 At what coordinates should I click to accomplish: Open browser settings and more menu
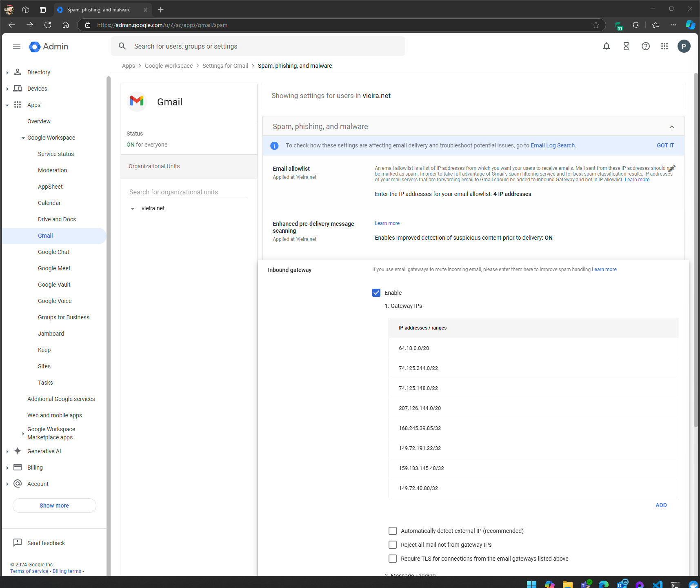(673, 25)
